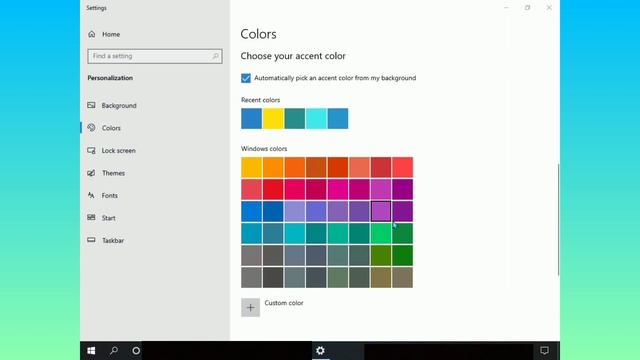Maximize or restore the Settings window
Screen dimensions: 640x360
pyautogui.click(x=527, y=7)
